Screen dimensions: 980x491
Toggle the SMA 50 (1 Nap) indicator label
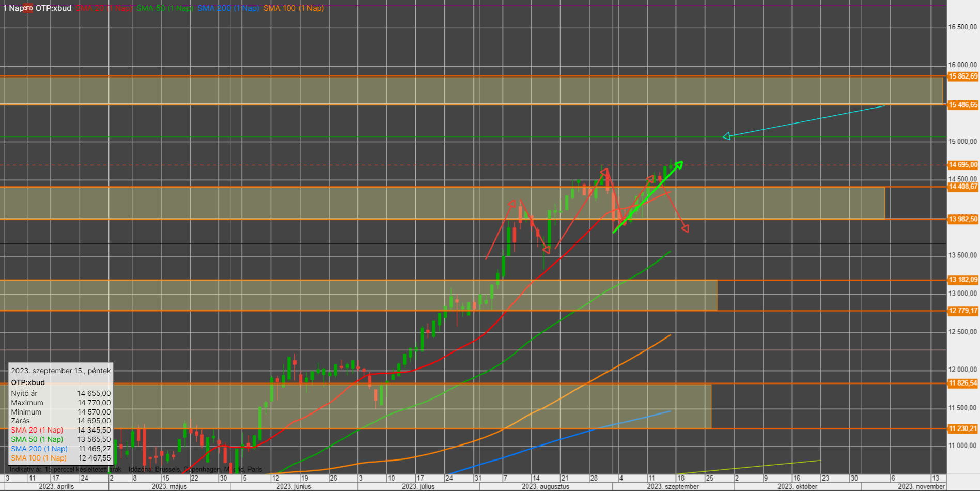[x=165, y=8]
